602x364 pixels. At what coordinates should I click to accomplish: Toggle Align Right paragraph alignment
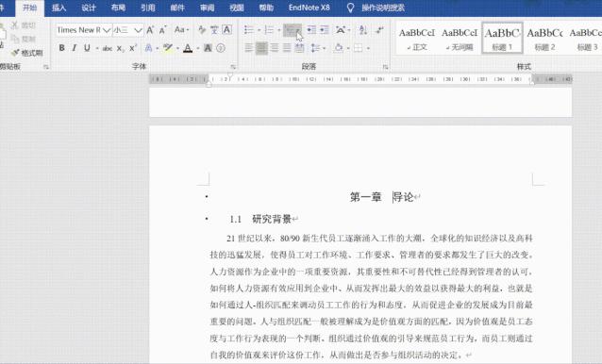[x=275, y=48]
